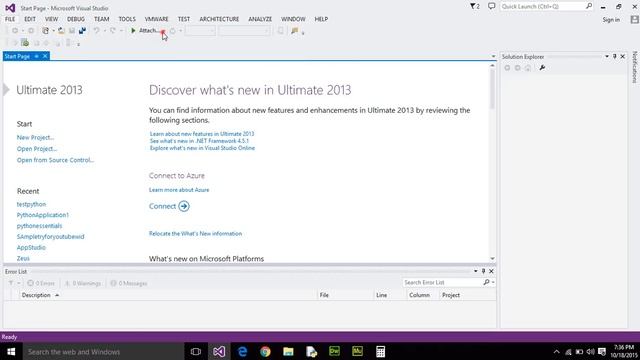Click the Navigate Backward toolbar icon
The height and width of the screenshot is (360, 640).
coord(15,31)
